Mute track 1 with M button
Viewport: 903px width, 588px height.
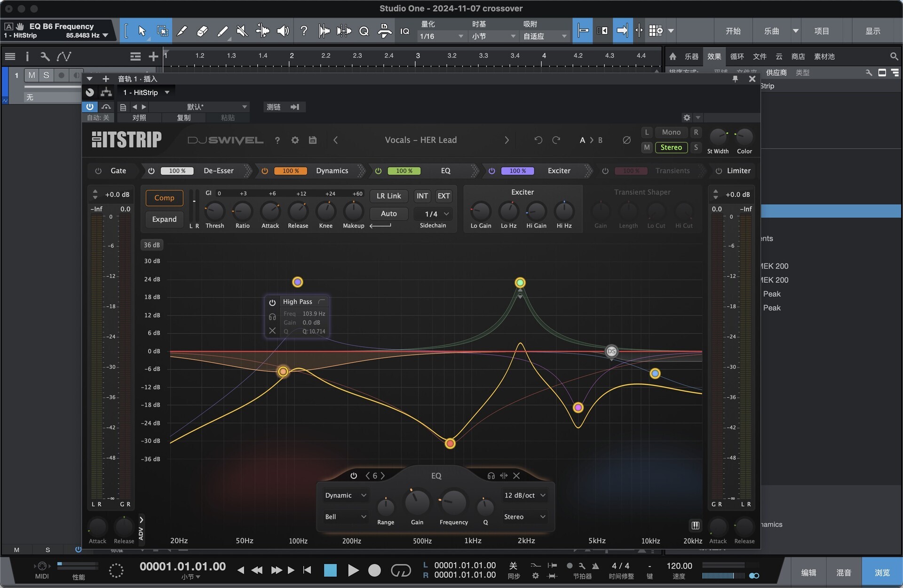coord(32,75)
